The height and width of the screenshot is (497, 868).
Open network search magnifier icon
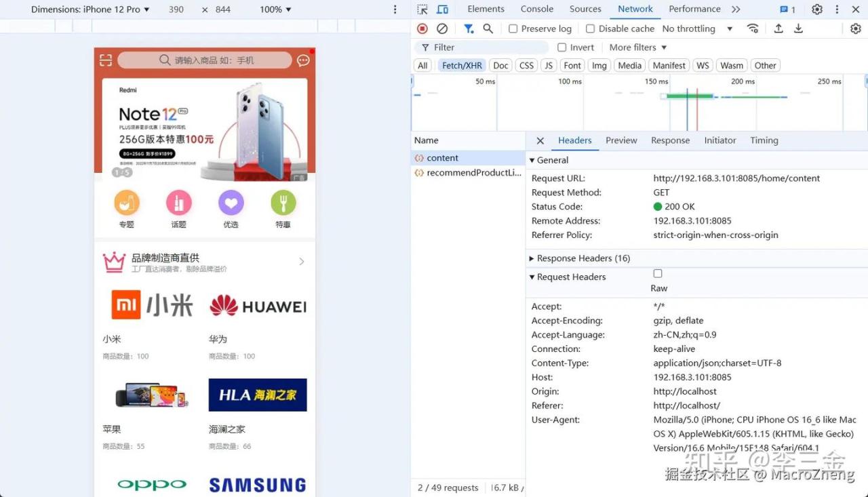(x=488, y=28)
